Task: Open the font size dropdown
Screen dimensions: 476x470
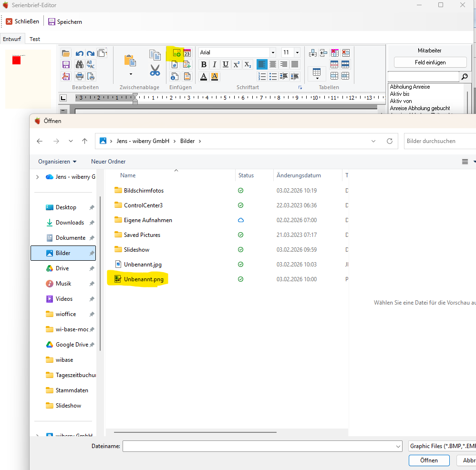Action: point(297,52)
